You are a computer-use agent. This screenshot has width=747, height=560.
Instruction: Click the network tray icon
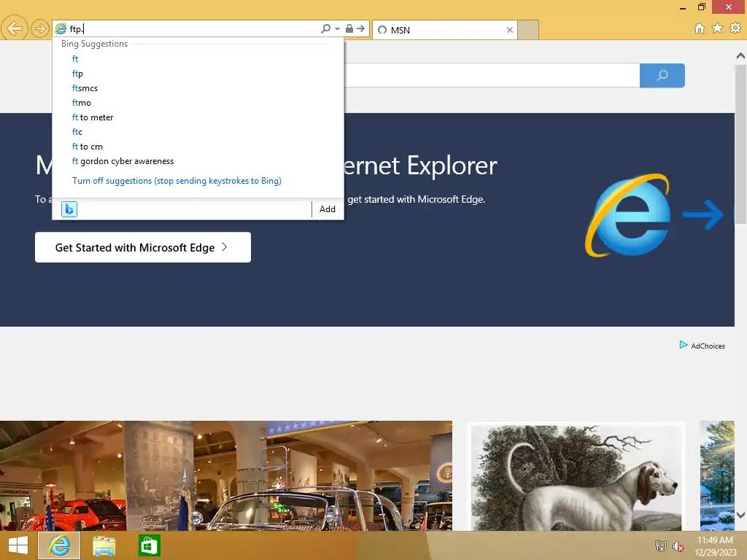(661, 545)
